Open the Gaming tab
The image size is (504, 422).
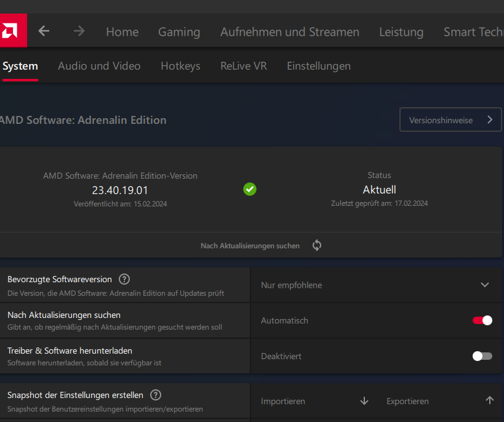(x=179, y=32)
